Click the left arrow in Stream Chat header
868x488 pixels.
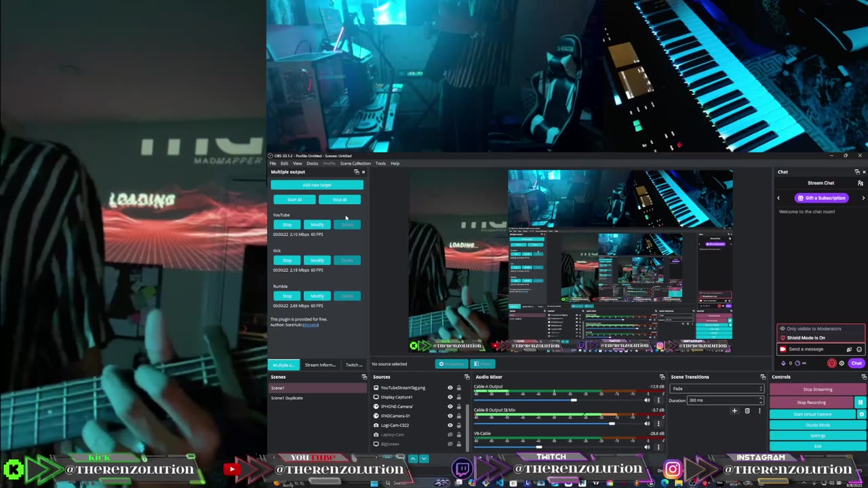point(778,198)
